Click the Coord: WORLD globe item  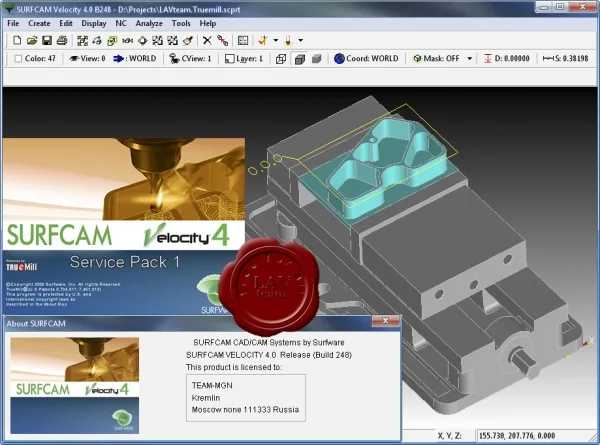[x=366, y=59]
